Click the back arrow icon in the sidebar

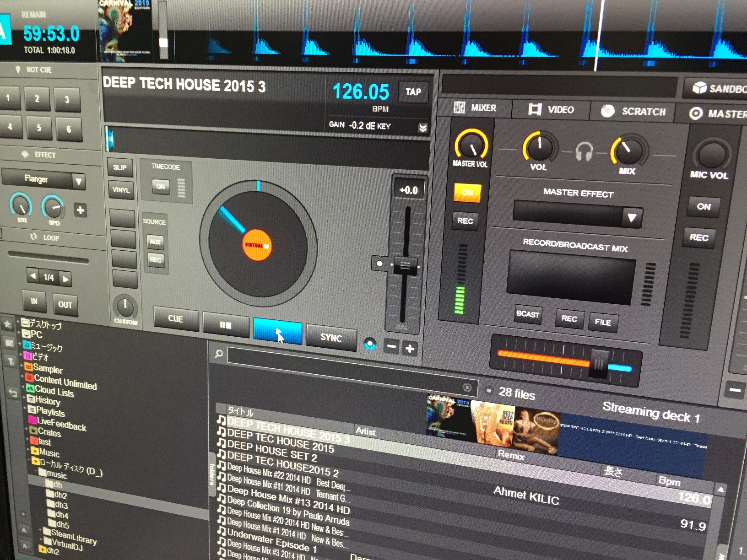pos(13,393)
